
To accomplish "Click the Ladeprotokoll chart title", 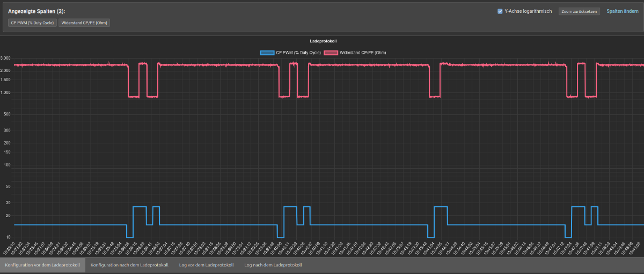I will (x=323, y=41).
